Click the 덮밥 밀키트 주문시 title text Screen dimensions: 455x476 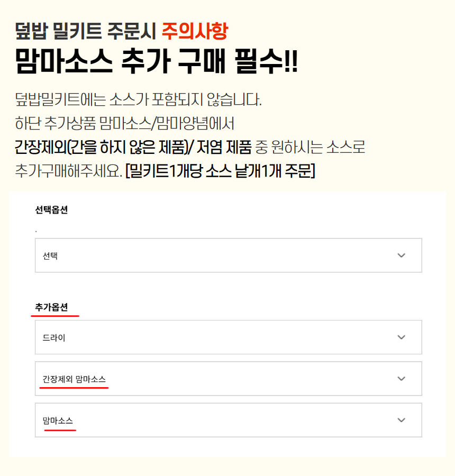86,32
